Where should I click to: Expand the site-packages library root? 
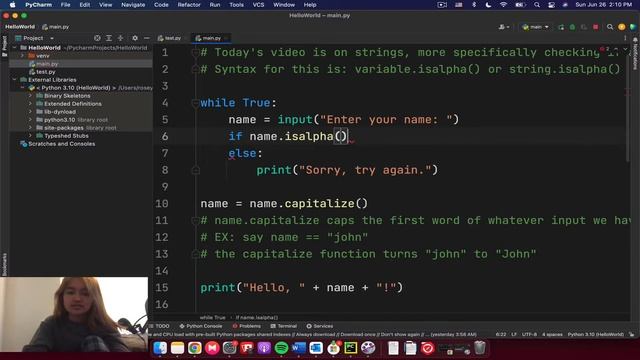tap(30, 128)
